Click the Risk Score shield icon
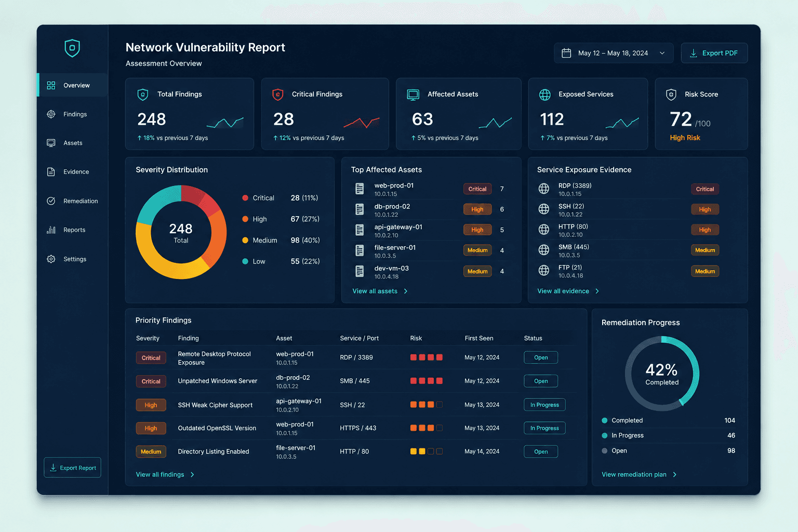This screenshot has width=798, height=532. 671,95
